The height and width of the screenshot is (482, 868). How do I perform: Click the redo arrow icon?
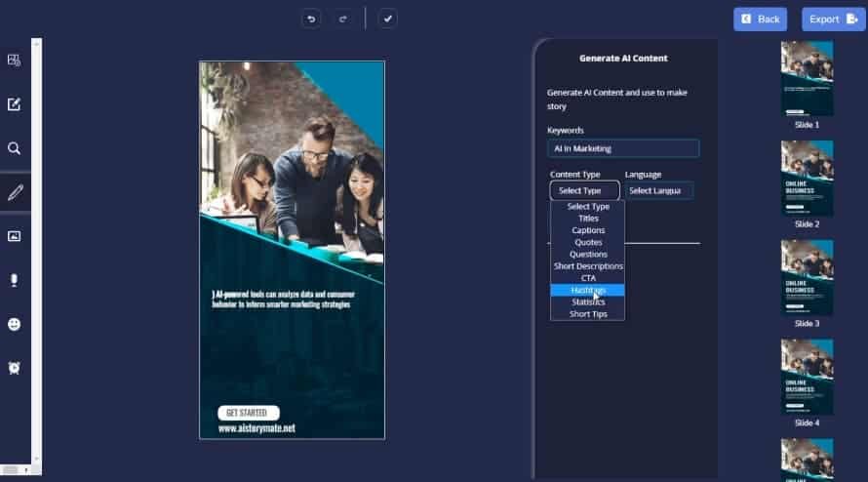pyautogui.click(x=343, y=19)
